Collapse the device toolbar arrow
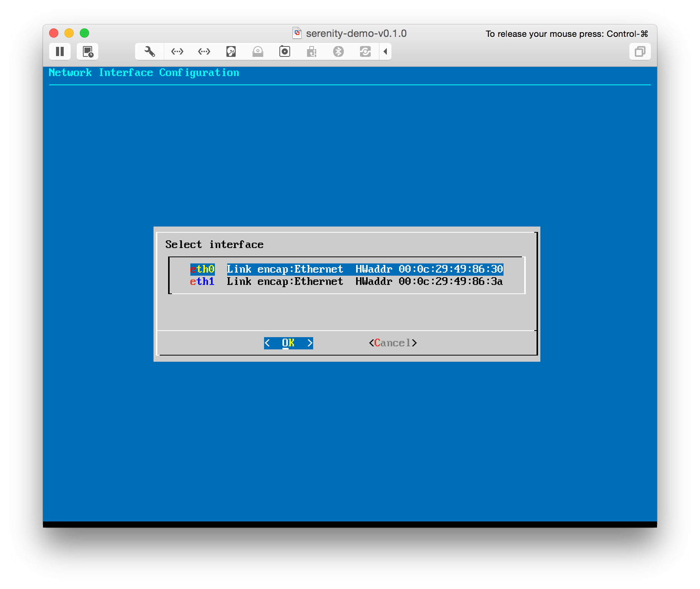This screenshot has width=700, height=589. (x=385, y=51)
